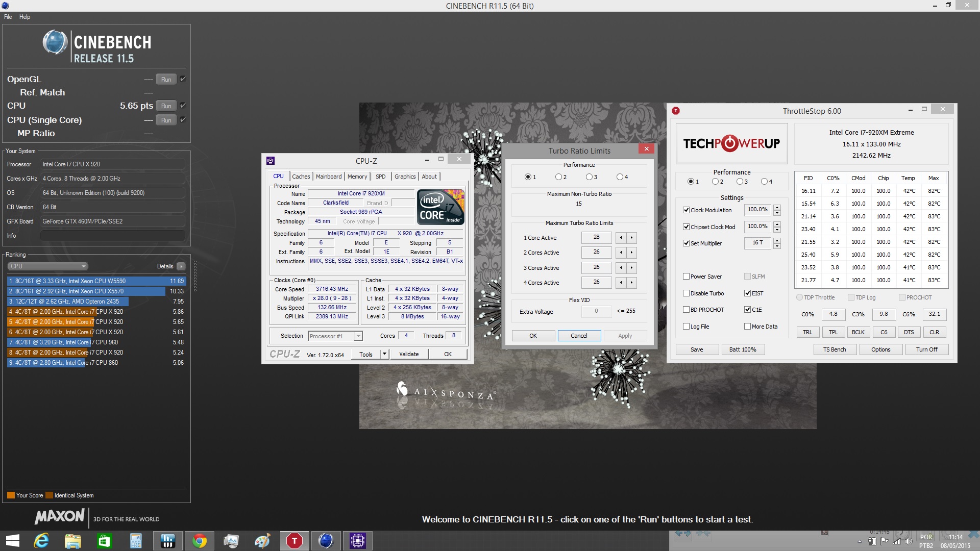Increase Set Multiplier value up arrow
The height and width of the screenshot is (551, 980).
coord(777,240)
